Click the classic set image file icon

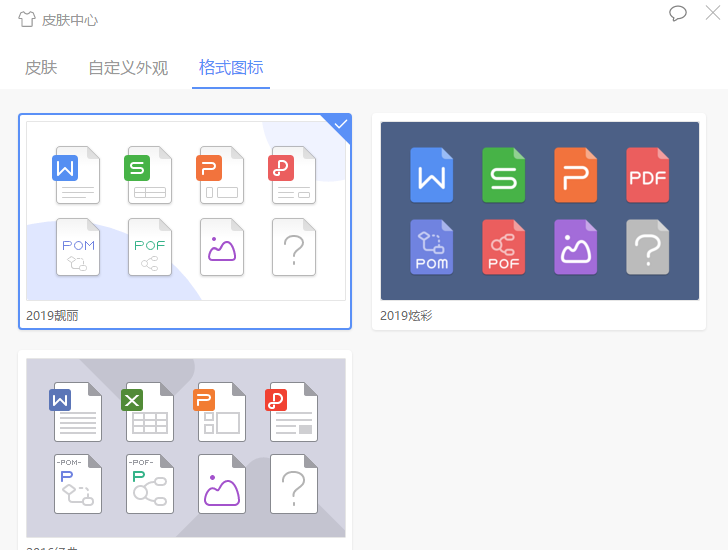[221, 484]
